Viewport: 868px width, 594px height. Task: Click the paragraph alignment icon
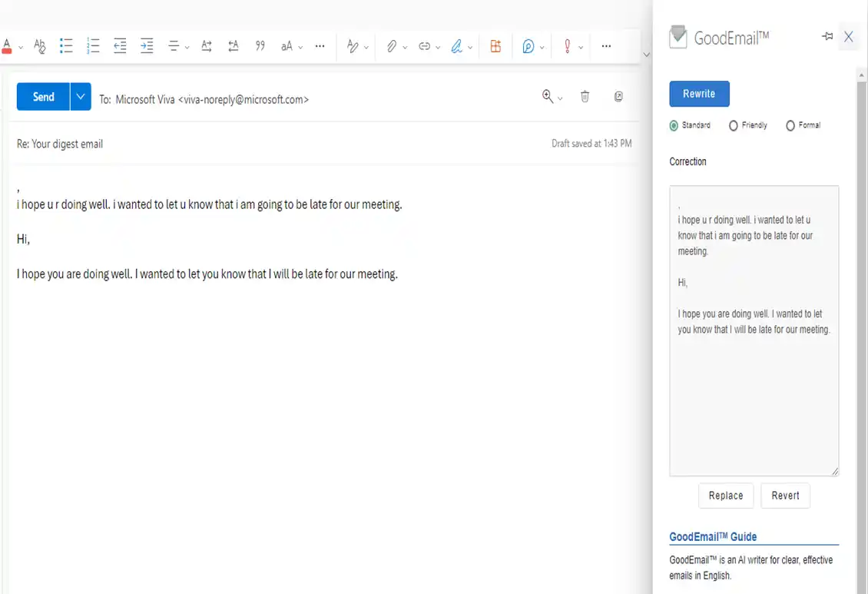coord(174,46)
